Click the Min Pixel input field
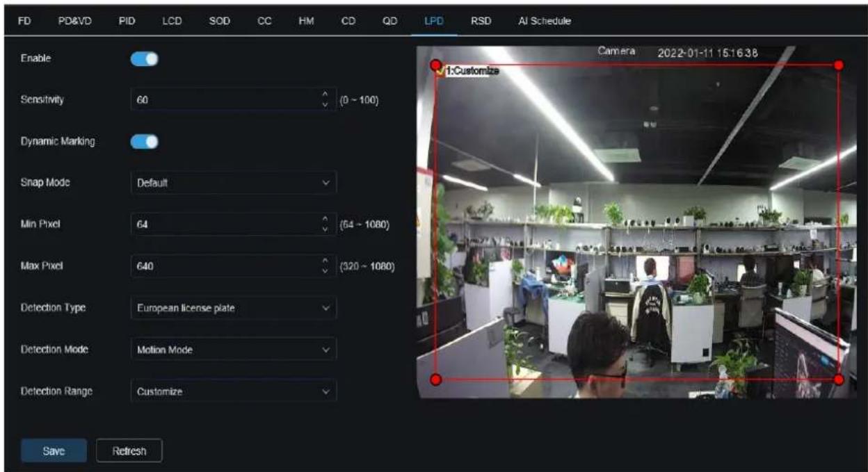Image resolution: width=868 pixels, height=472 pixels. tap(234, 225)
